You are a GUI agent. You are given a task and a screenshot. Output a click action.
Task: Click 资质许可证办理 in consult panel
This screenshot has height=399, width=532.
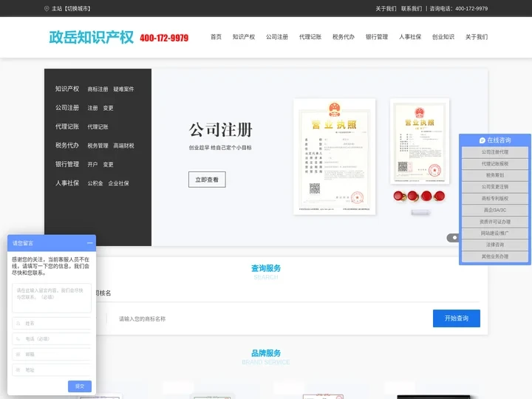(495, 222)
